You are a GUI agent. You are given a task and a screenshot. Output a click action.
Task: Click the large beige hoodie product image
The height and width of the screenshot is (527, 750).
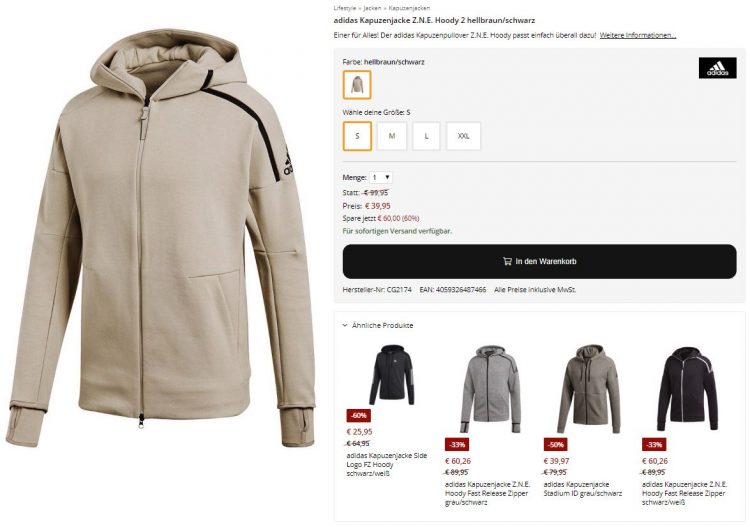coord(161,238)
